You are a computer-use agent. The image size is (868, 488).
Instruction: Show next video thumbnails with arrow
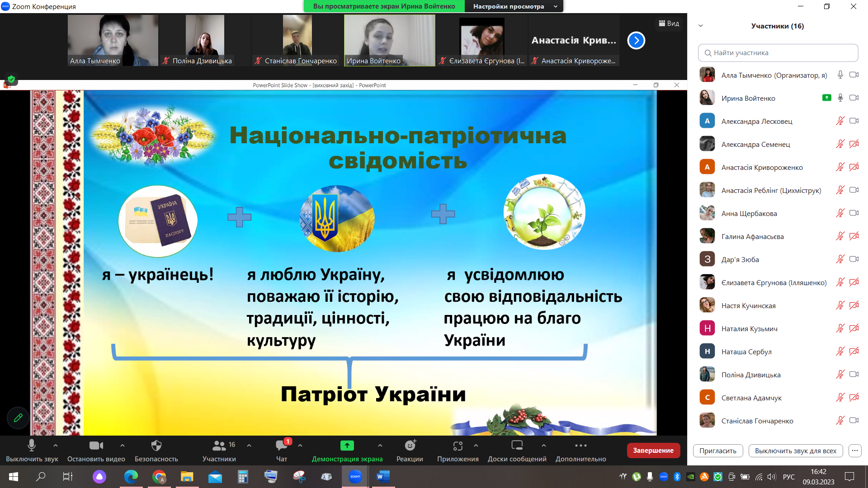click(x=636, y=41)
